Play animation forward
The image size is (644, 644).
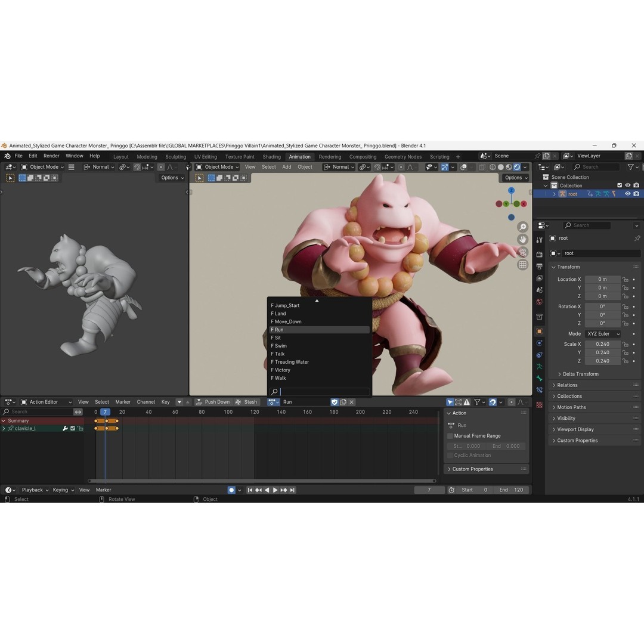coord(275,490)
